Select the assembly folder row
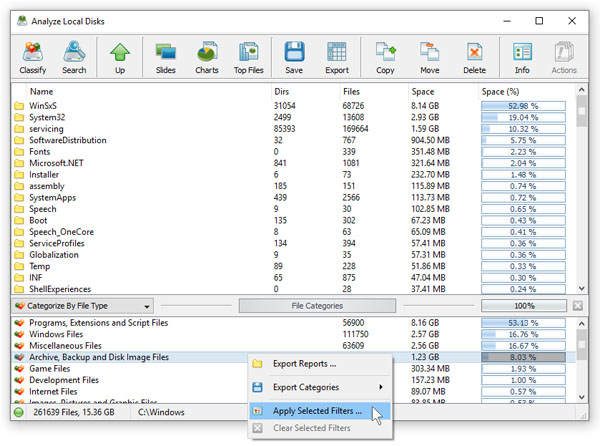Image resolution: width=600 pixels, height=446 pixels. pos(293,186)
